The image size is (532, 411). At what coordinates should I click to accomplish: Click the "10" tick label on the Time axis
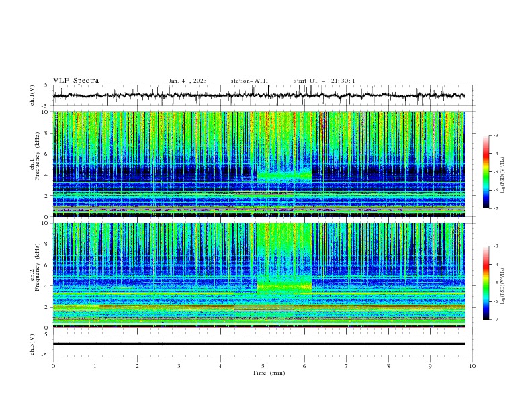[x=472, y=366]
